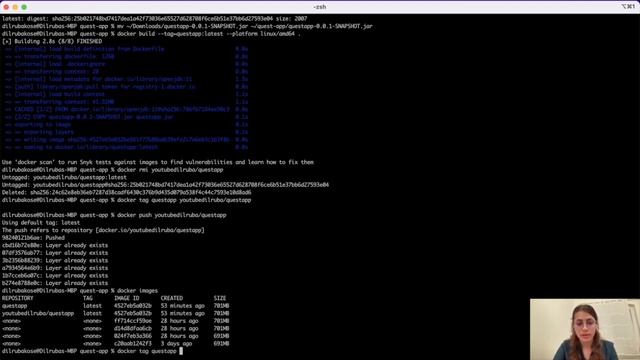
Task: Click layer 'a7934564e6b9' already exists line
Action: [55, 268]
